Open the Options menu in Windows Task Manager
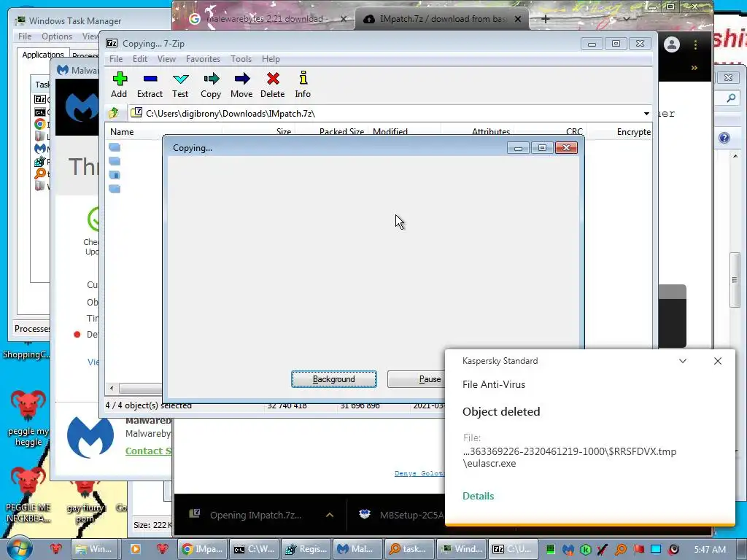The height and width of the screenshot is (560, 747). [x=57, y=36]
